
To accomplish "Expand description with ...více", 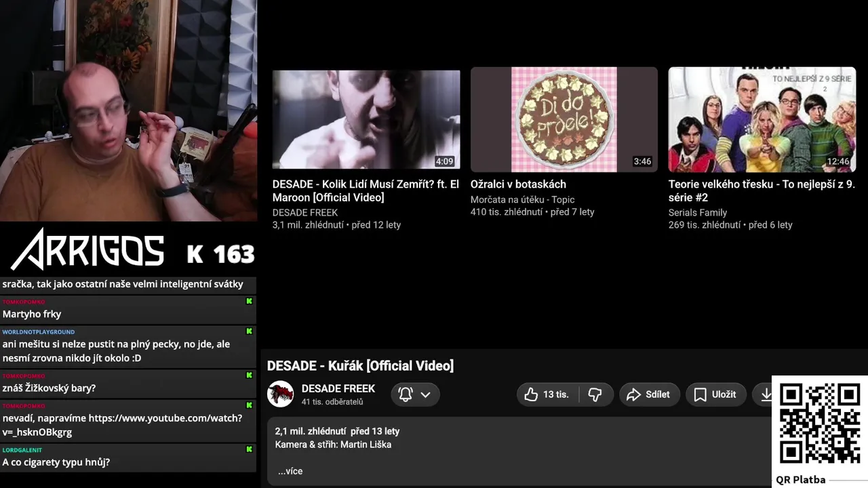I will click(290, 471).
